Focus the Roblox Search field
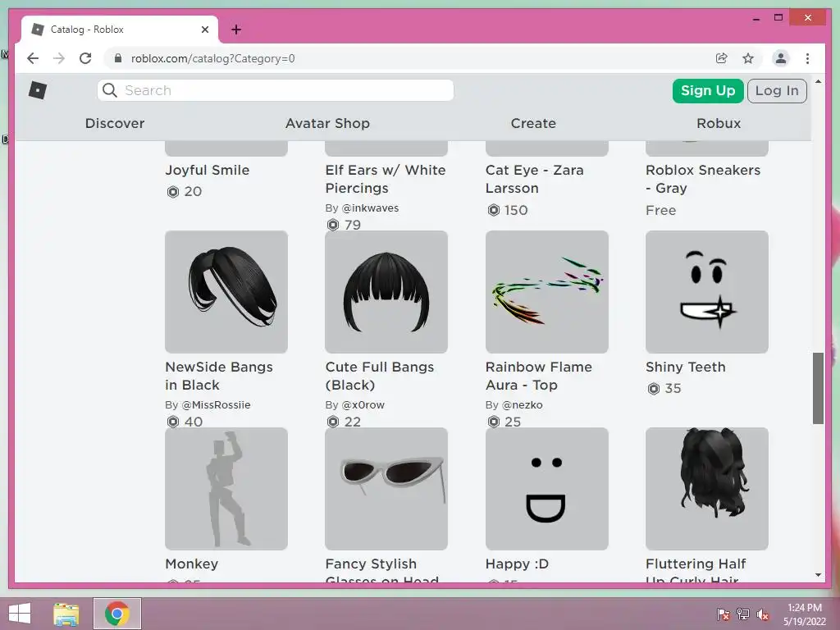 point(276,90)
